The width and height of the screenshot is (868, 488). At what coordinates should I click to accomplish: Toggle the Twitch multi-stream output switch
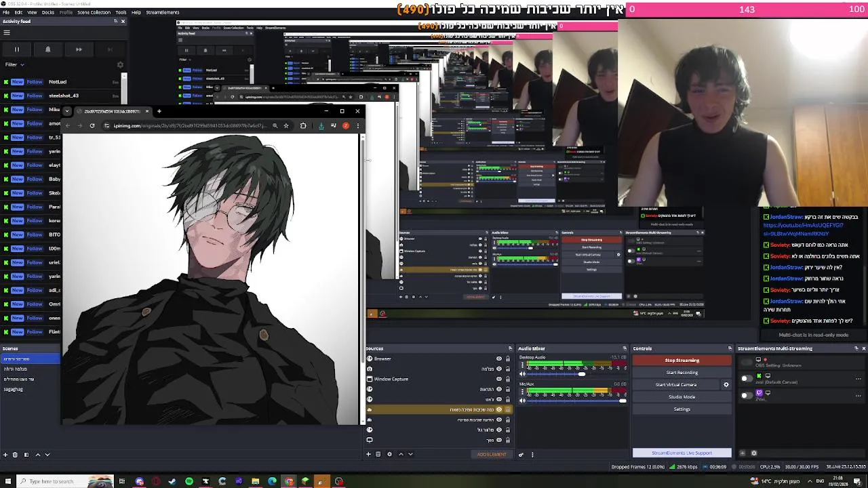pyautogui.click(x=747, y=395)
